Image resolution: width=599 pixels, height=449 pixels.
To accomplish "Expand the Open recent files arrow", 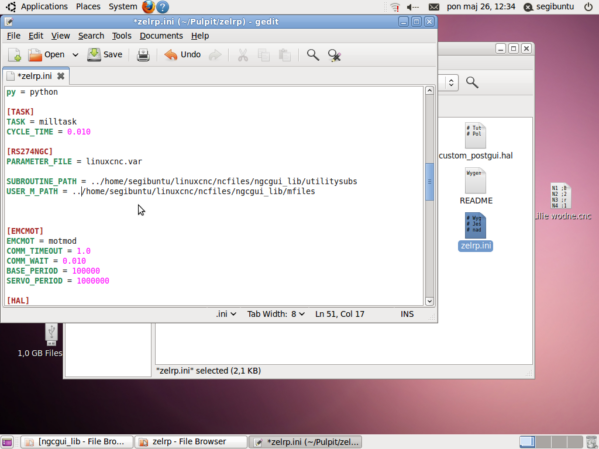I will (x=75, y=55).
